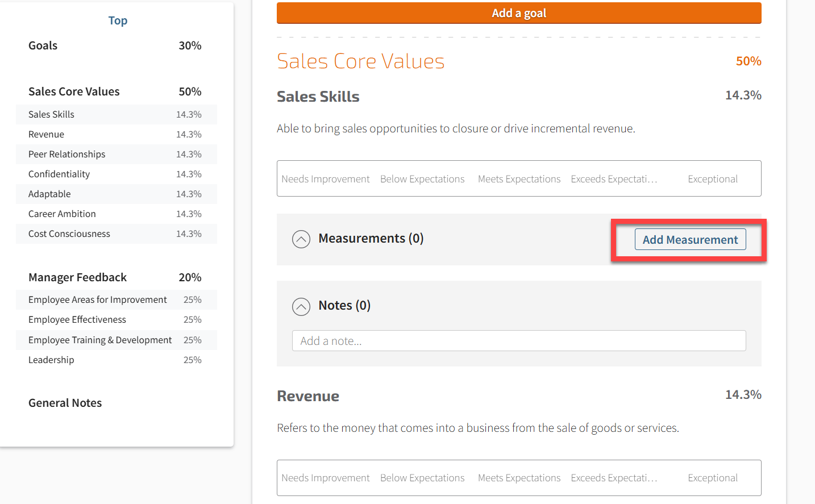Click the Add a note input field
Screen dimensions: 815x504
519,341
